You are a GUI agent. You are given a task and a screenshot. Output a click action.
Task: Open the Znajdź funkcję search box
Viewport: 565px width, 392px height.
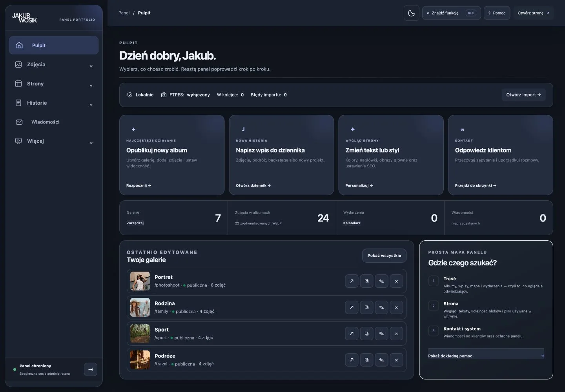click(451, 13)
